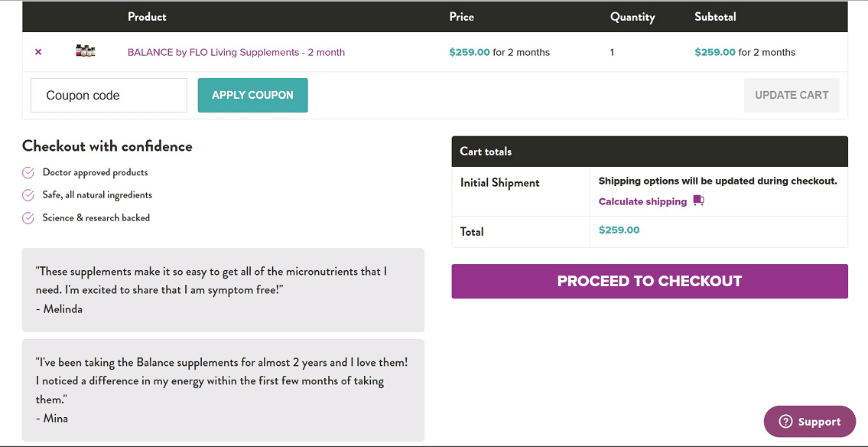The image size is (868, 447).
Task: Open the Support chat widget
Action: pos(809,422)
